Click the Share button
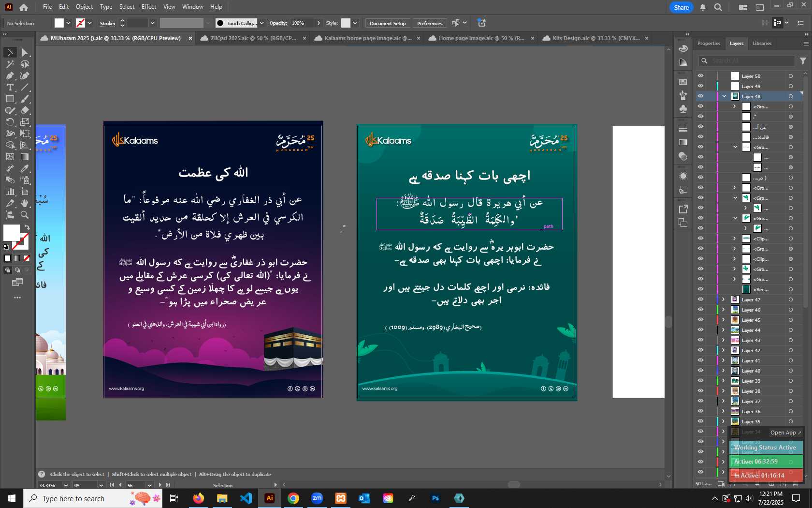Screen dimensions: 812x508 (x=681, y=7)
